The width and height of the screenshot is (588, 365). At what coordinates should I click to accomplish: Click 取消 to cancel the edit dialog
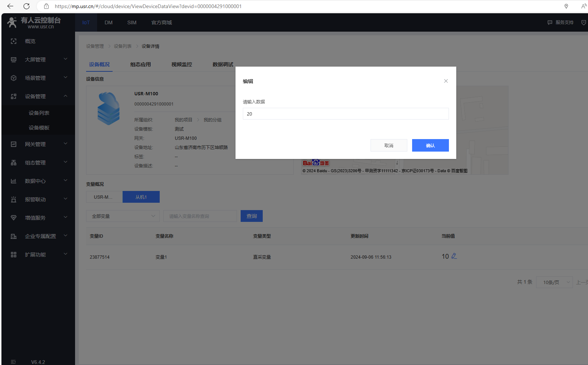point(389,145)
